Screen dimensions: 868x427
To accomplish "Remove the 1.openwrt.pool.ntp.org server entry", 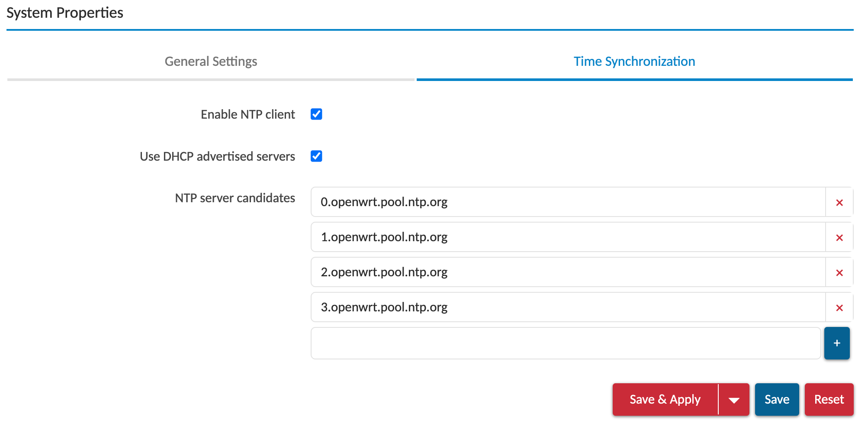I will click(839, 237).
